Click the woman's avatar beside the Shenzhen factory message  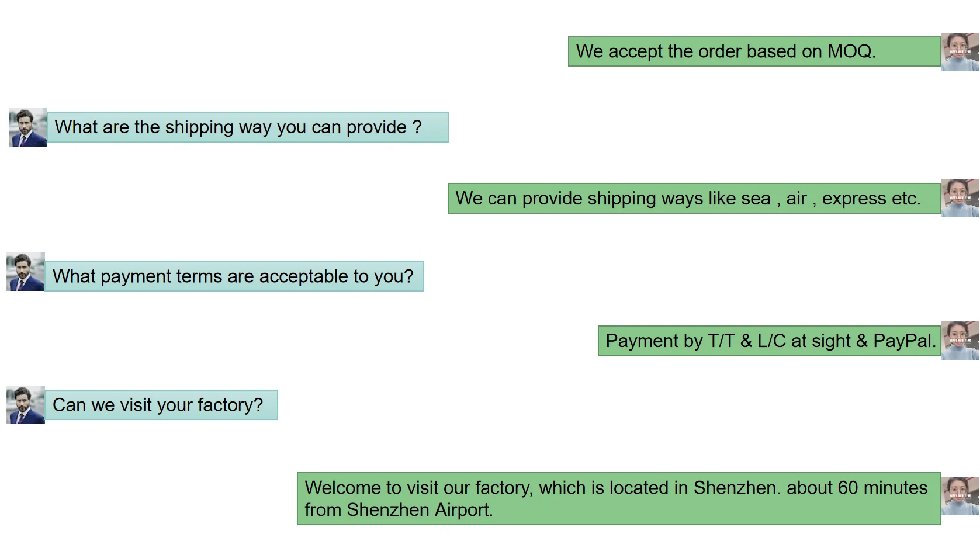pos(960,496)
